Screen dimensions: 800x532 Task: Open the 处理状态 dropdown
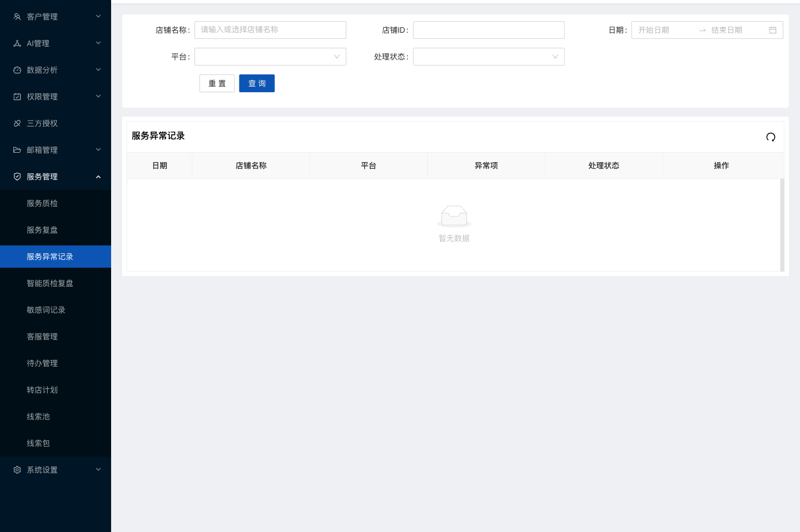click(489, 57)
